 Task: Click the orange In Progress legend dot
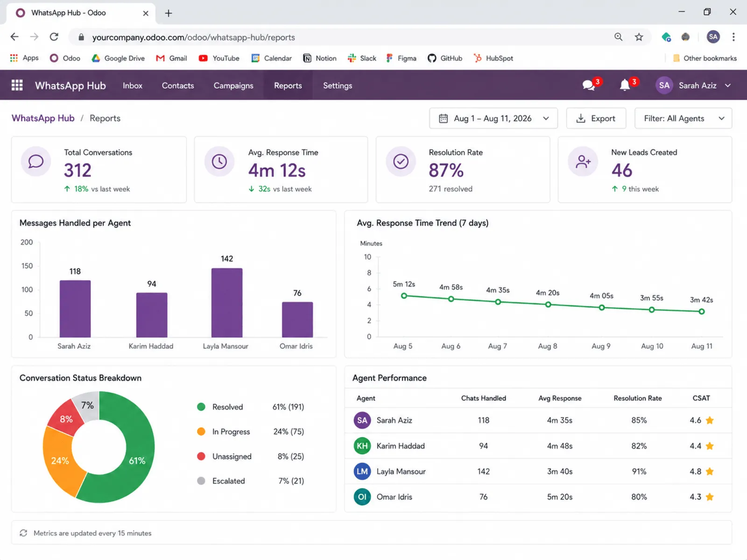point(201,432)
